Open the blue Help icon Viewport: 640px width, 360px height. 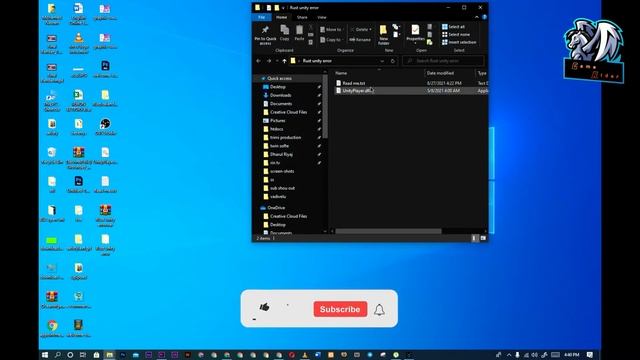click(x=484, y=17)
